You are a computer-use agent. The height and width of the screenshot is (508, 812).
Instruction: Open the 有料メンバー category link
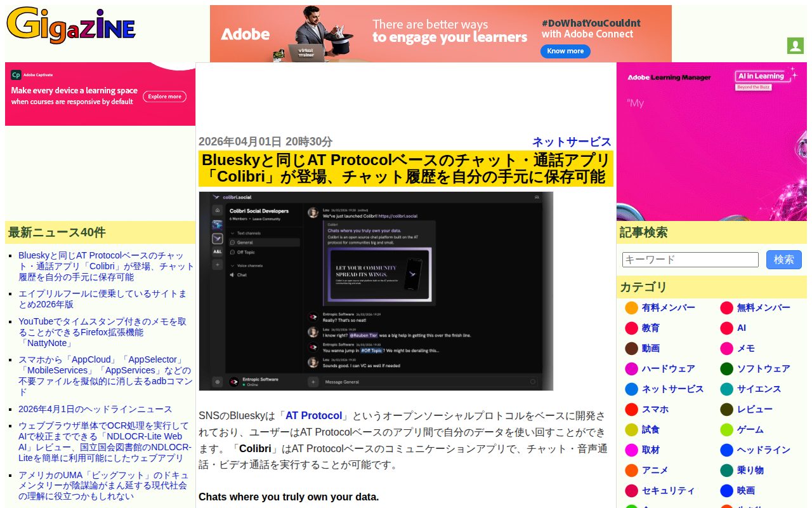click(x=669, y=308)
